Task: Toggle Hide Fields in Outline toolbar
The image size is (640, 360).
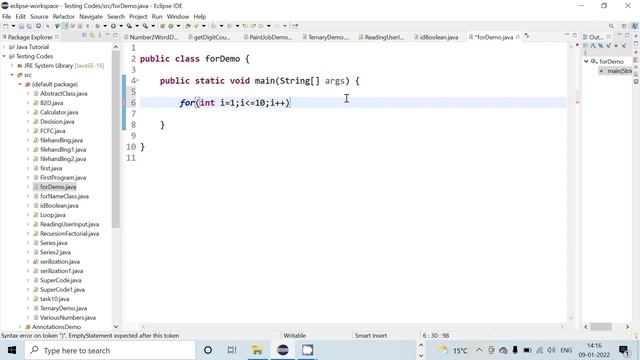Action: click(600, 46)
